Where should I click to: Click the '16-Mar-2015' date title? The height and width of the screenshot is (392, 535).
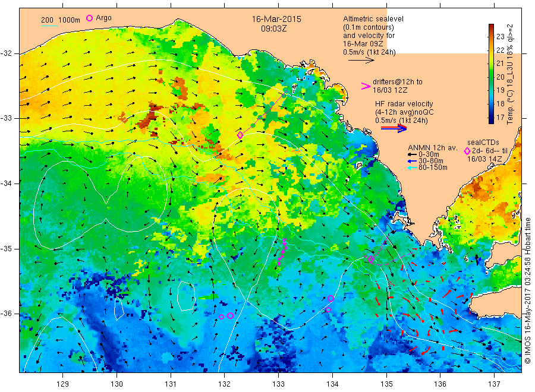276,19
